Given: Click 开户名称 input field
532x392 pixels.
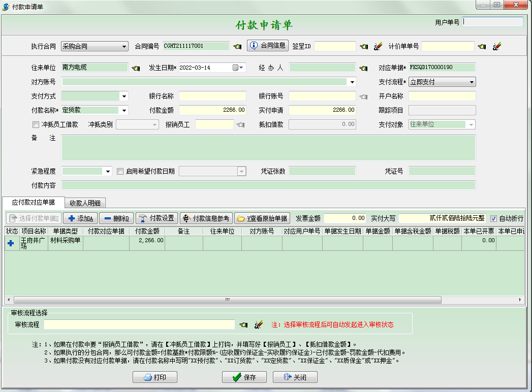Looking at the screenshot, I should [x=442, y=96].
